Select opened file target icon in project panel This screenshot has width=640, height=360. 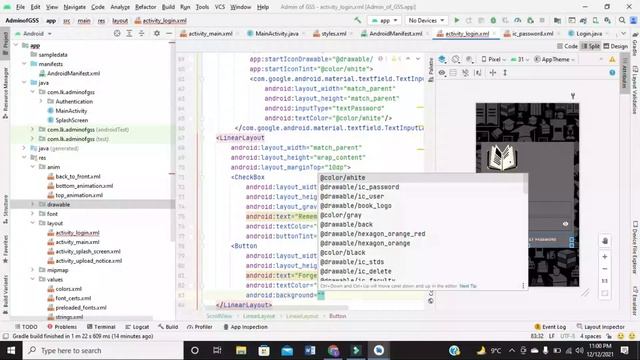117,33
